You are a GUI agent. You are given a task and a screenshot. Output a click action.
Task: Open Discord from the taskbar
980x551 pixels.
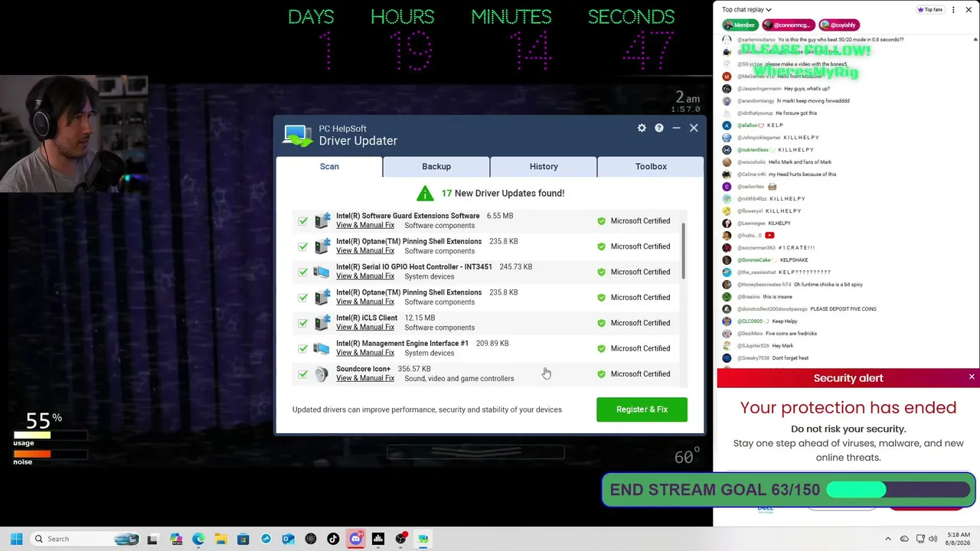tap(355, 539)
